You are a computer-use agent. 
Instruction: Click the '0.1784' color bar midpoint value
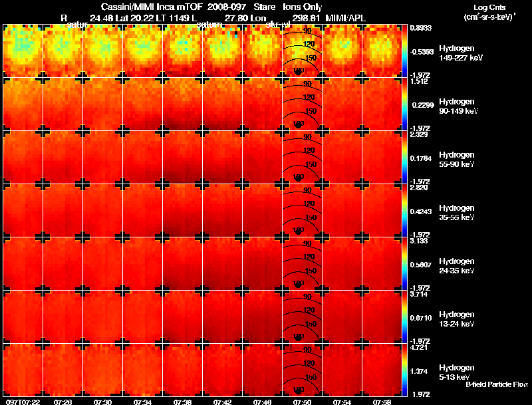pos(421,158)
